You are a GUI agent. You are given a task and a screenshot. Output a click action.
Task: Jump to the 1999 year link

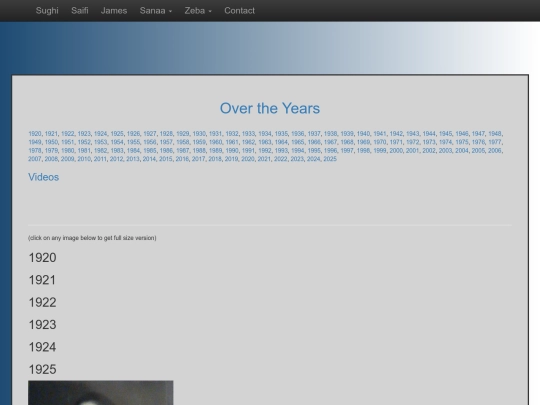(380, 150)
